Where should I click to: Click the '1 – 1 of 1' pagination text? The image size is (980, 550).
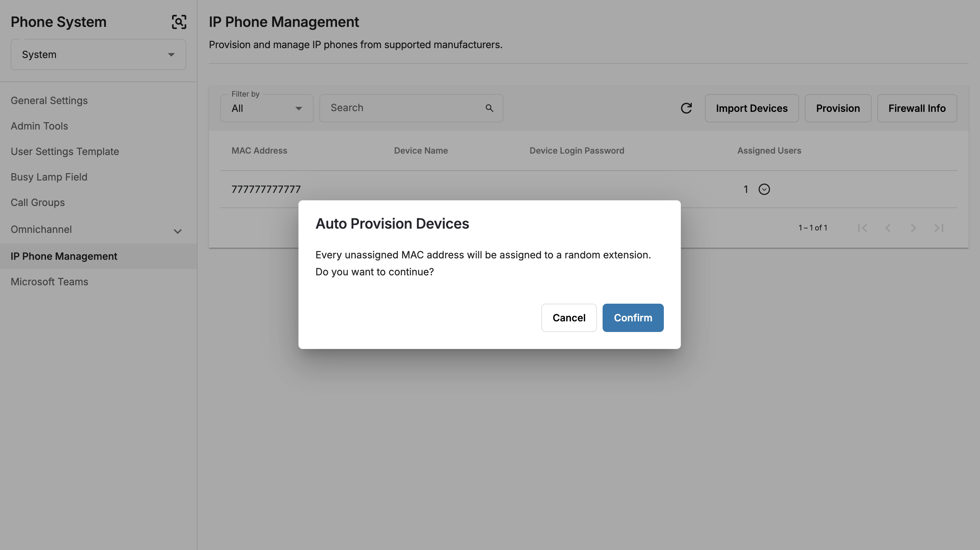tap(813, 228)
